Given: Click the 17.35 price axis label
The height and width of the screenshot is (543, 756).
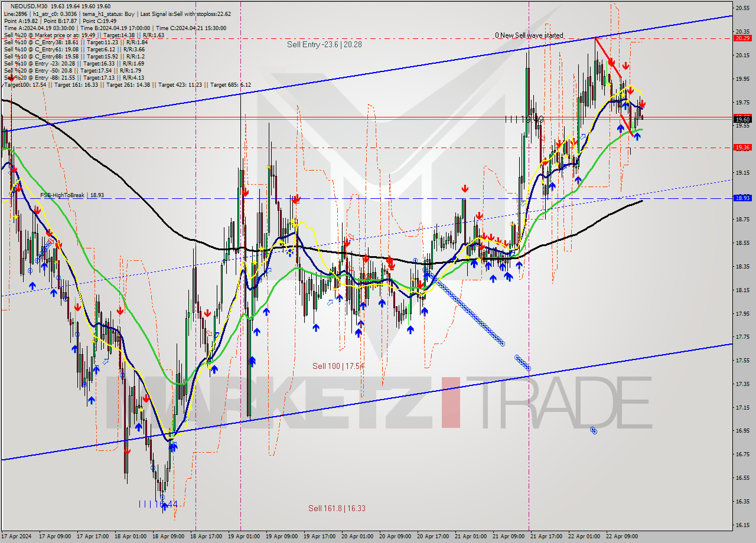Looking at the screenshot, I should [x=742, y=384].
